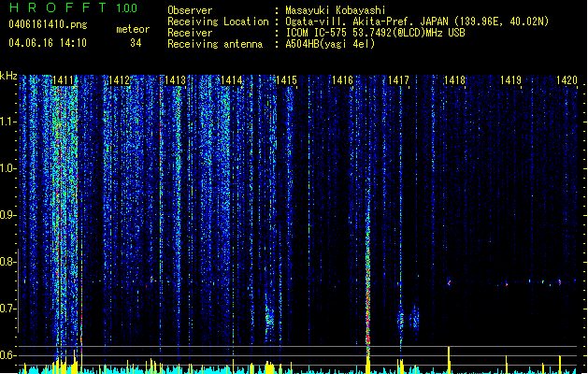Click the 0.8 kHz axis label
The image size is (588, 374).
tap(7, 262)
